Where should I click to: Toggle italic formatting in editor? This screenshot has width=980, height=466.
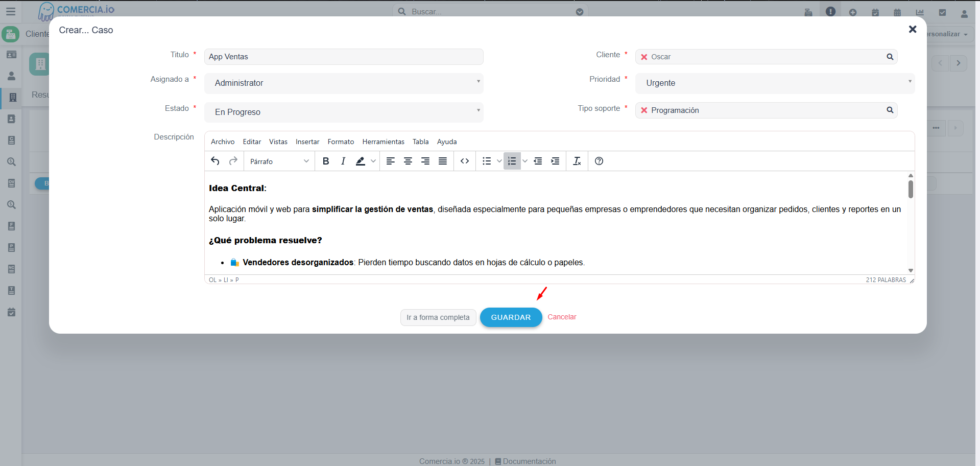tap(343, 161)
